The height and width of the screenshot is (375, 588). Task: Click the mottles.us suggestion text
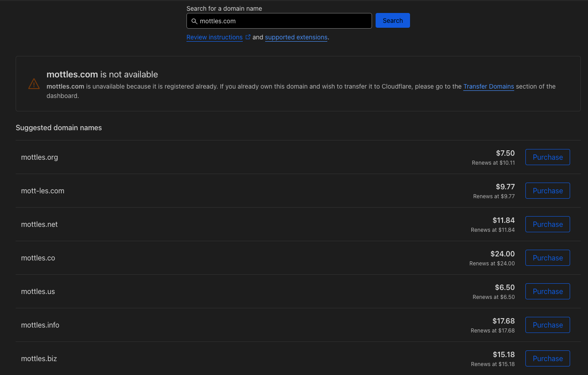tap(38, 292)
